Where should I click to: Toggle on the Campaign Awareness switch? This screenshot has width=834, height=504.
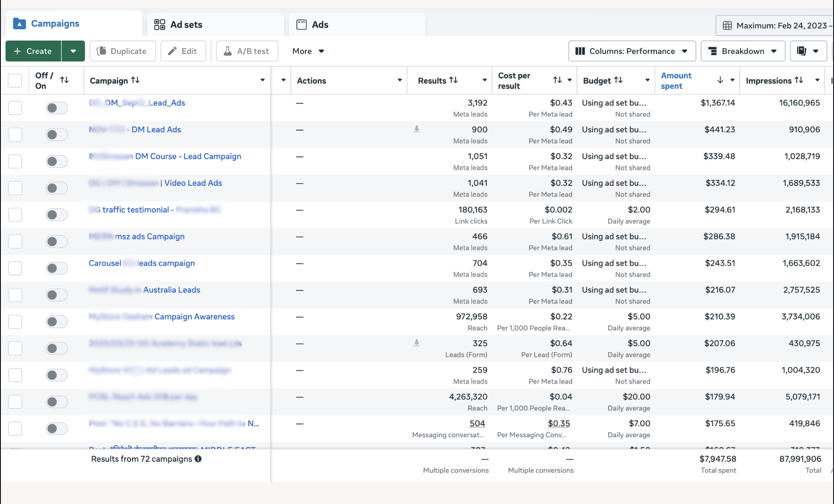(56, 322)
